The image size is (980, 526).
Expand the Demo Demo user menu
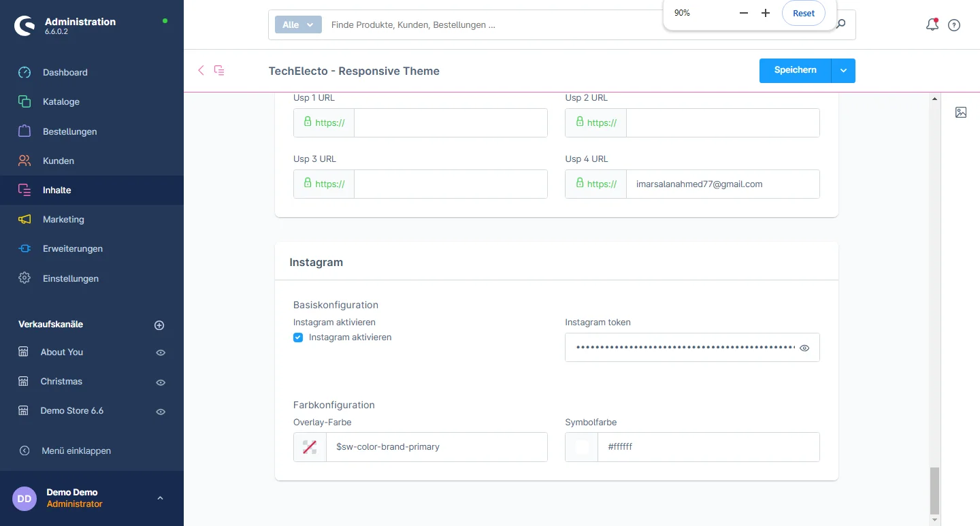[160, 498]
